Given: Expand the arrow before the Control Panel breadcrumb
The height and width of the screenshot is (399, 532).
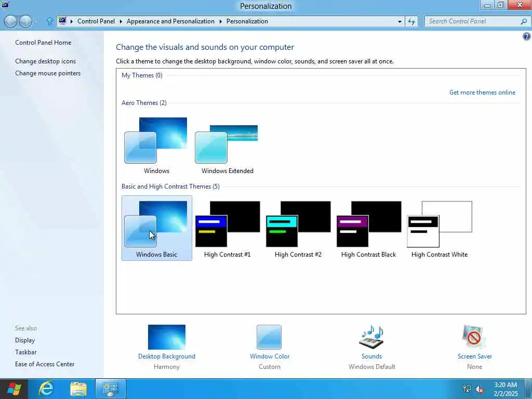Looking at the screenshot, I should (x=72, y=21).
